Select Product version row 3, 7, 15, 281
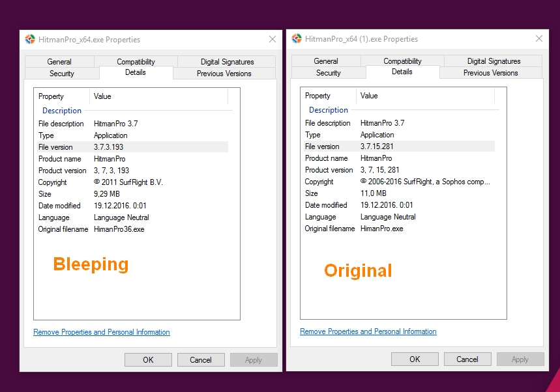Screen dimensions: 560x392 (399, 170)
